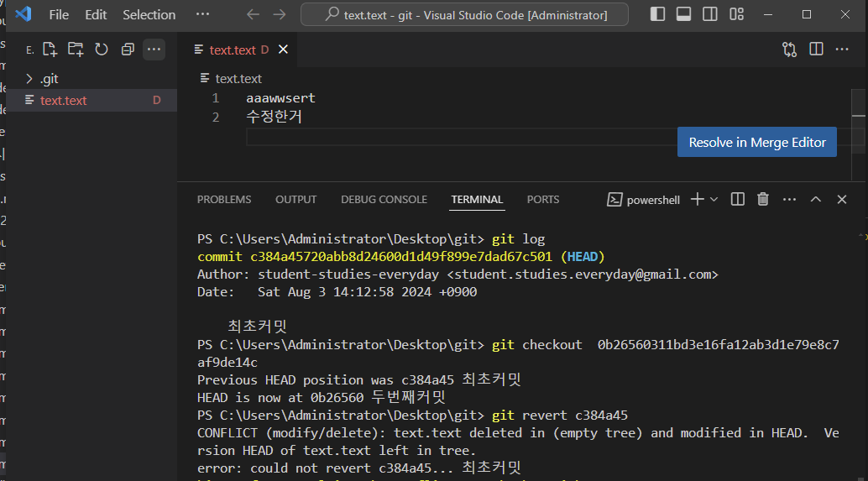Click Resolve in Merge Editor button
Viewport: 868px width, 481px height.
pyautogui.click(x=757, y=143)
